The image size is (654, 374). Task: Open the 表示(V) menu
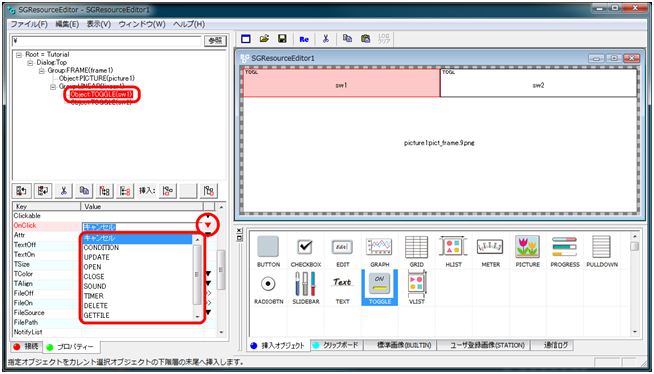(x=99, y=24)
